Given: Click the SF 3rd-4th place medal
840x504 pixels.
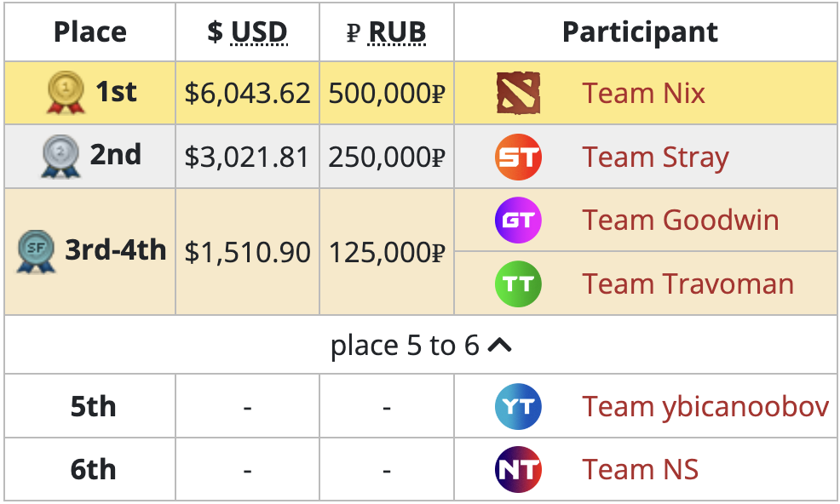Looking at the screenshot, I should 36,252.
